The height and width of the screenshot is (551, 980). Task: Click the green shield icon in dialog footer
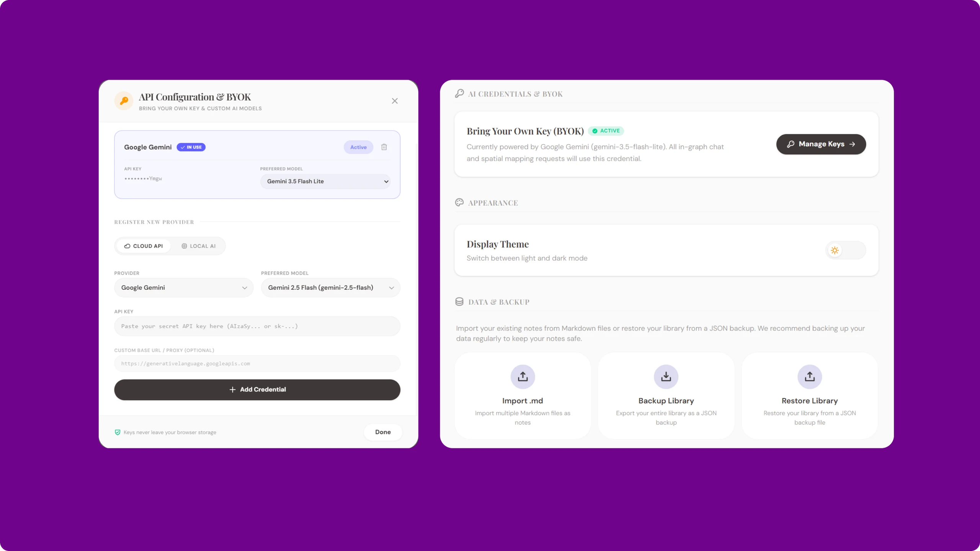118,432
